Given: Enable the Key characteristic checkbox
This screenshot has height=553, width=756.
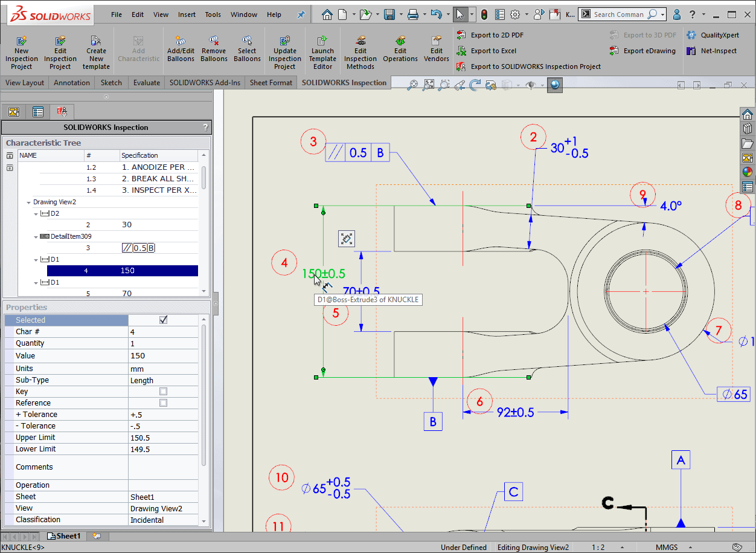Looking at the screenshot, I should tap(163, 392).
